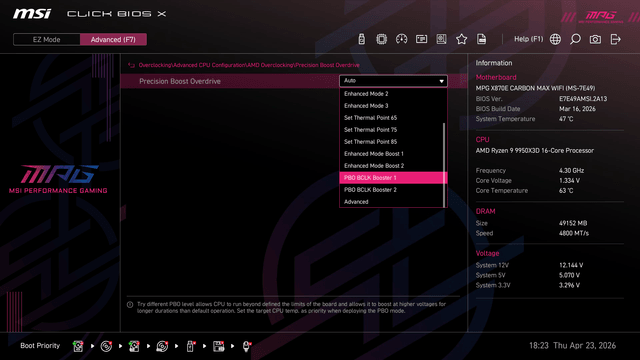Click the clock 18:23 Thu Apr 23, 2026
Screen dimensions: 640x360
pyautogui.click(x=572, y=346)
